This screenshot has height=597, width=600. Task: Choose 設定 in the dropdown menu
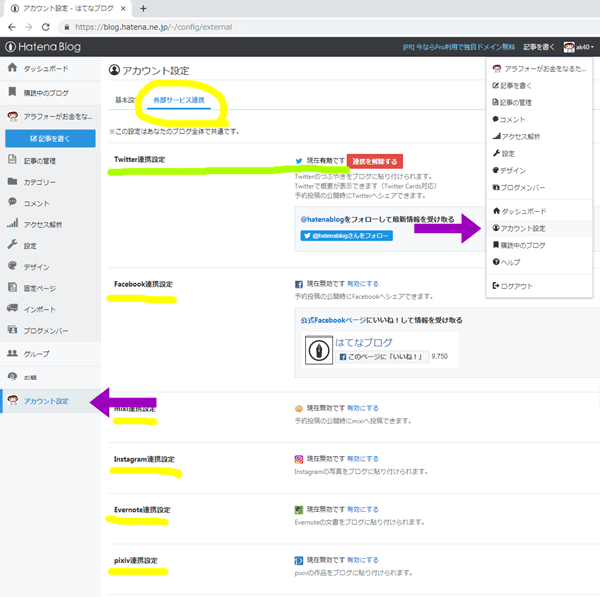pos(539,153)
